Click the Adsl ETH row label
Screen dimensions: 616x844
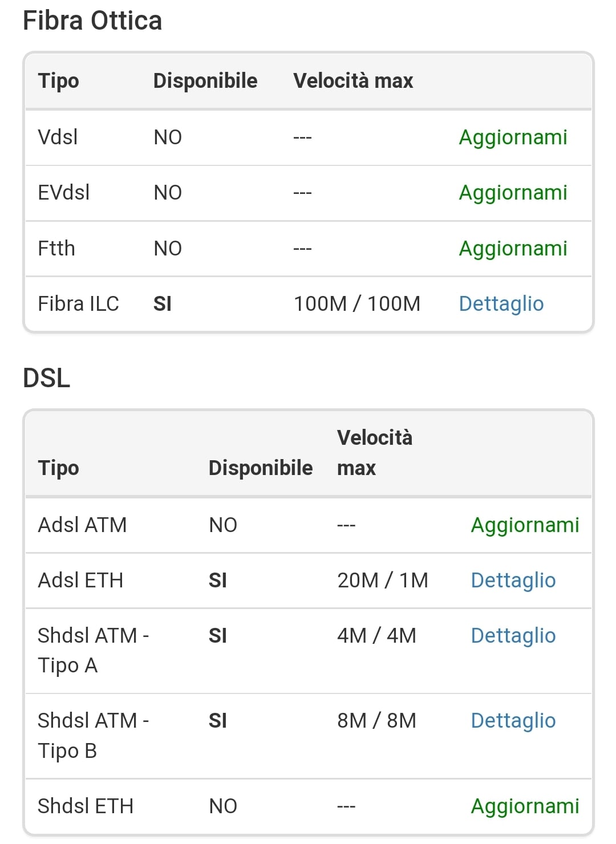pos(80,581)
